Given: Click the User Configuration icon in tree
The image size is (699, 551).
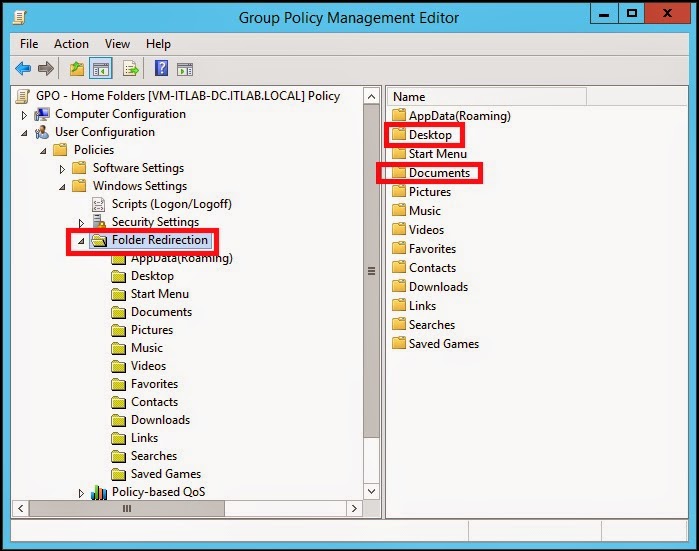Looking at the screenshot, I should (x=42, y=132).
